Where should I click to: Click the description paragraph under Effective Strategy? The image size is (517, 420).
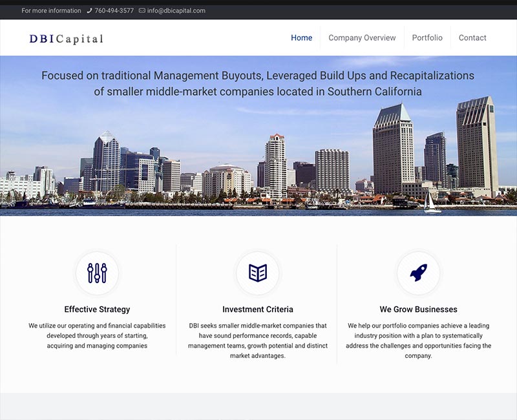click(x=97, y=335)
